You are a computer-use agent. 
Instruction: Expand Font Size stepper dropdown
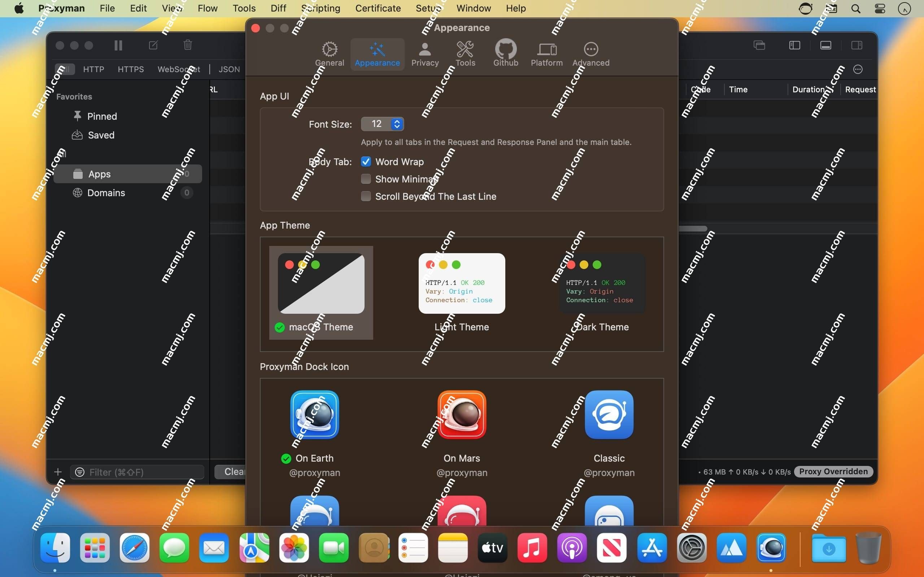click(x=396, y=124)
